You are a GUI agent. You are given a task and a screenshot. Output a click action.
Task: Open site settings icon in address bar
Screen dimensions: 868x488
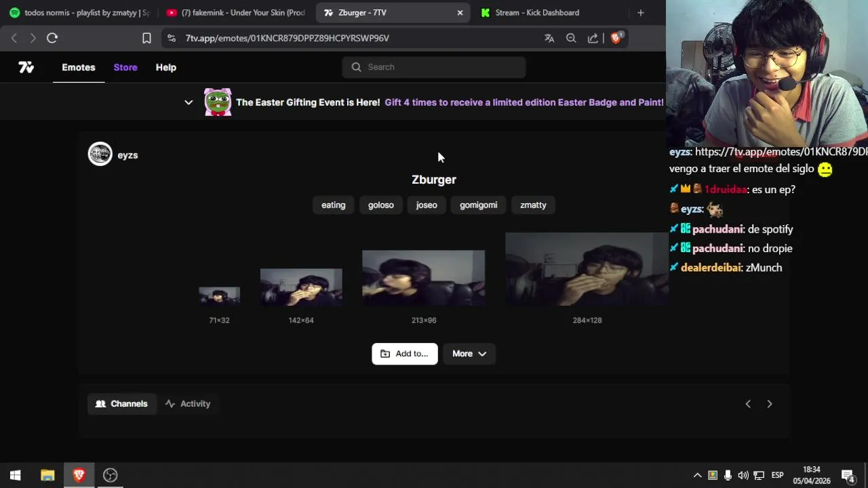[x=172, y=38]
